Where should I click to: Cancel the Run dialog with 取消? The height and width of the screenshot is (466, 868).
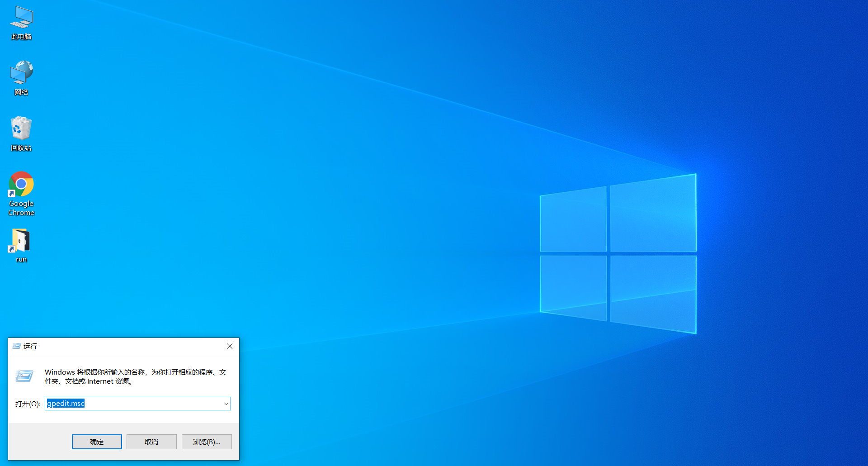(151, 442)
